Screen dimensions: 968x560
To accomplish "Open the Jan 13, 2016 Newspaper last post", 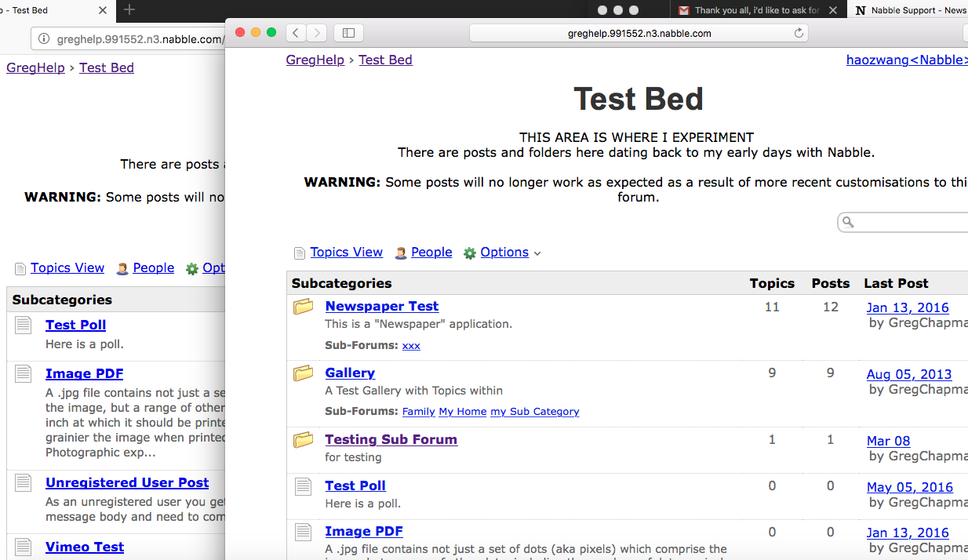I will (x=908, y=308).
